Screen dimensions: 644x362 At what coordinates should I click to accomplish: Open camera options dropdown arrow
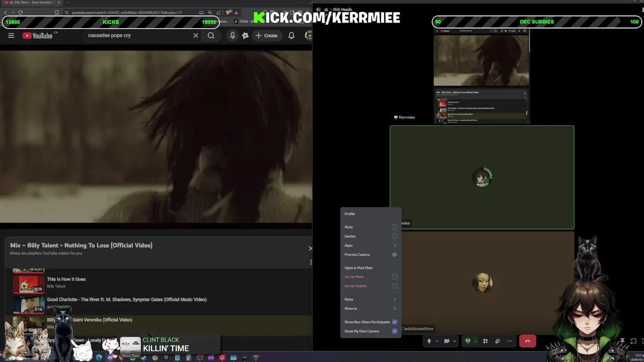click(454, 341)
